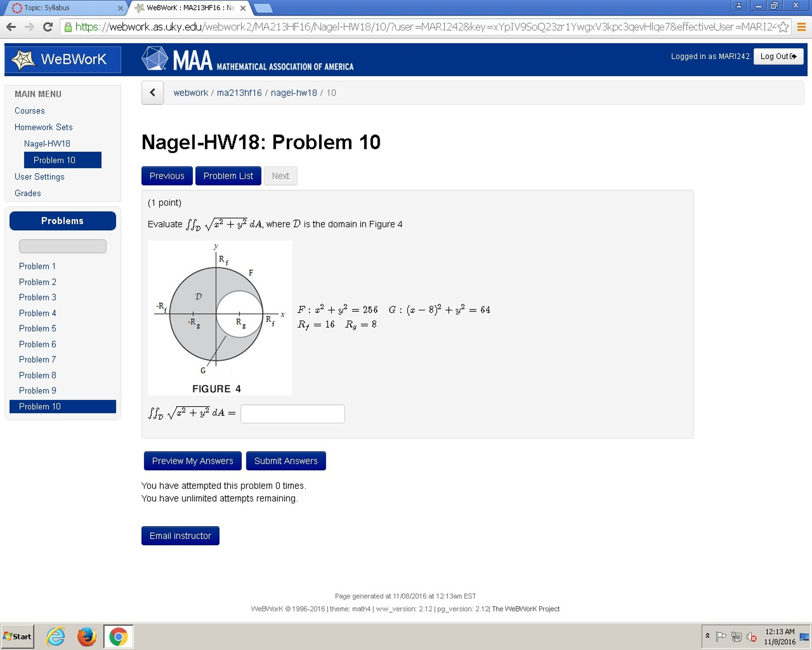Launch Internet Explorer from the taskbar

56,636
